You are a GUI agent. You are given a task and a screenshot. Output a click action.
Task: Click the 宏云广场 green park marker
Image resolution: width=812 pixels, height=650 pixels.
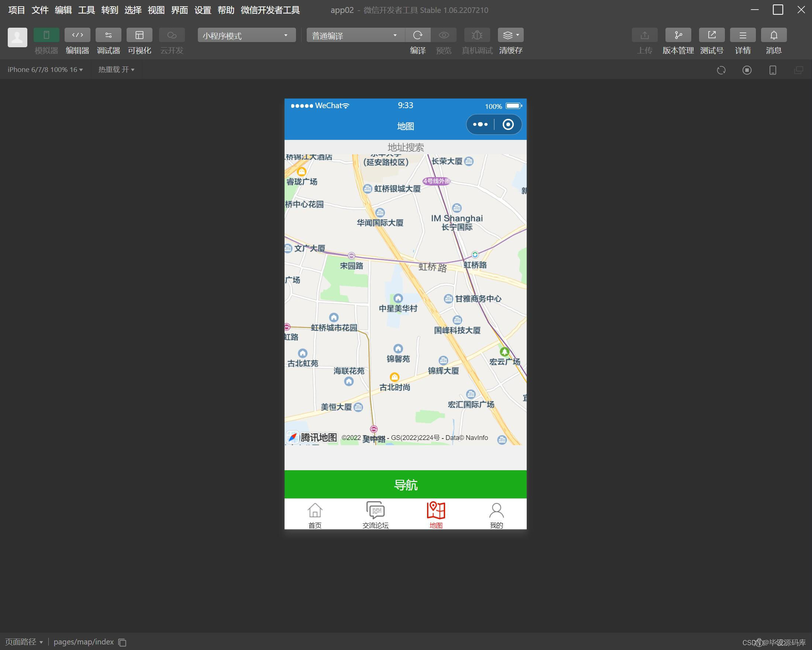click(504, 352)
